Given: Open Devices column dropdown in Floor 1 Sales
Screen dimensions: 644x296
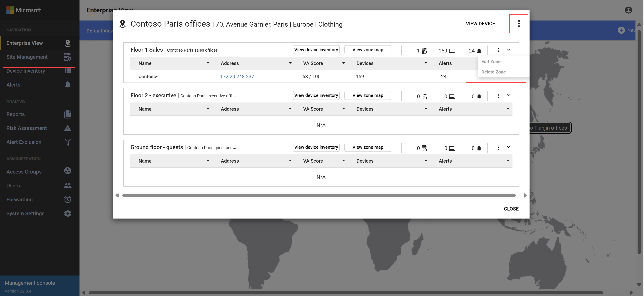Looking at the screenshot, I should coord(426,63).
